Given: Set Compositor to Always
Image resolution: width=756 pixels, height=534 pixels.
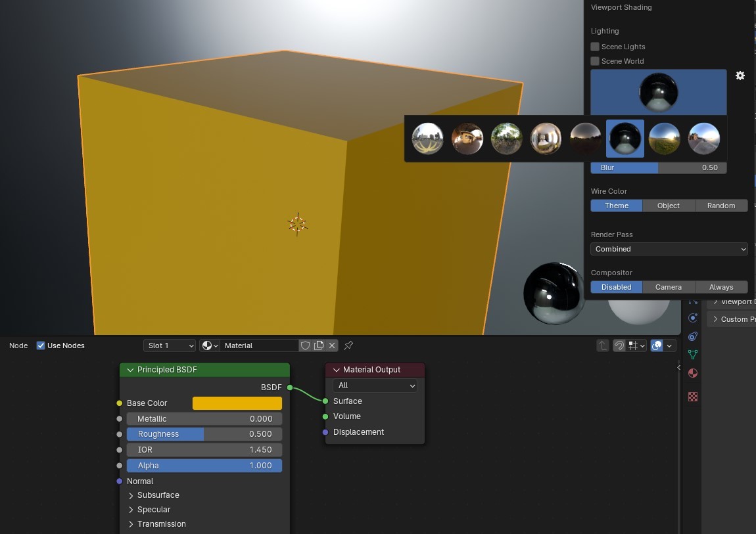Looking at the screenshot, I should coord(721,287).
